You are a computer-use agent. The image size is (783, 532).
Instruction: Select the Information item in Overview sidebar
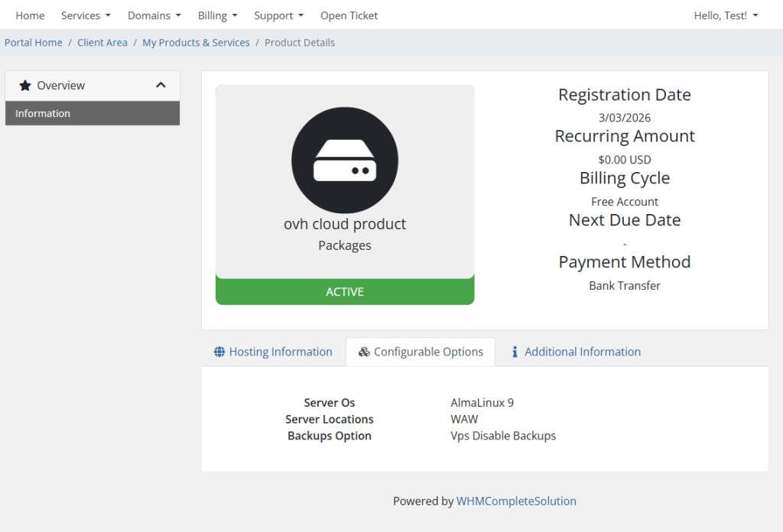click(x=43, y=113)
